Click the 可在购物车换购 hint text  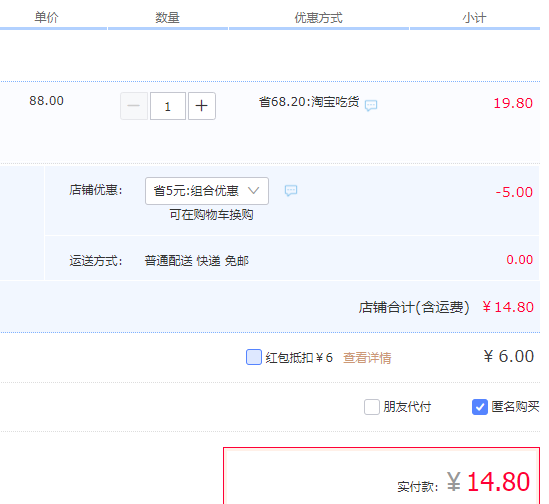211,215
